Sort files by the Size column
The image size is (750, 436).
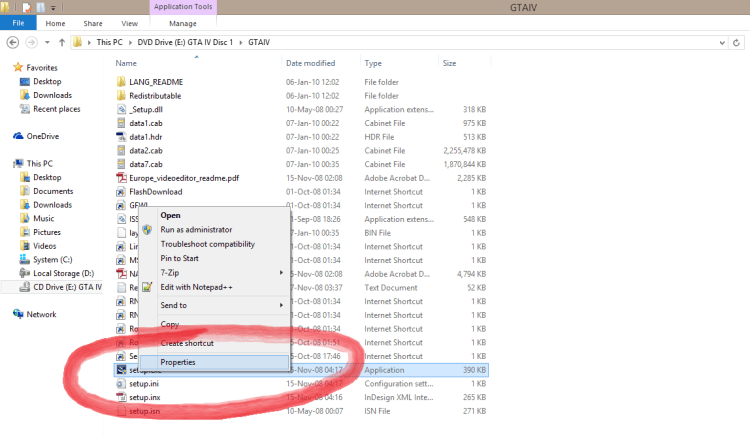(449, 63)
